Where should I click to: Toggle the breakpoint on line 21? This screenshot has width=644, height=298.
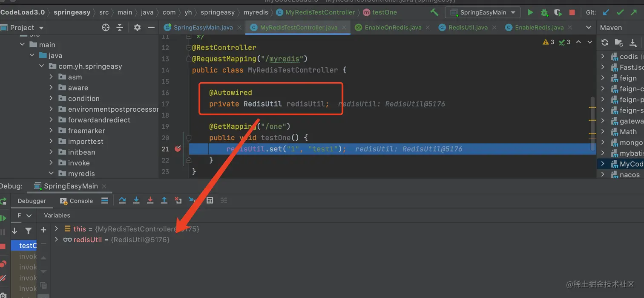click(178, 148)
